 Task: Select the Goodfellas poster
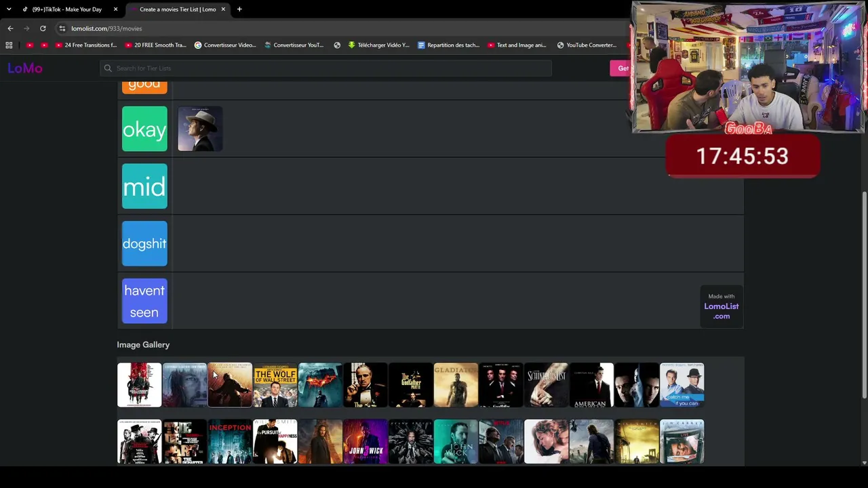click(501, 385)
